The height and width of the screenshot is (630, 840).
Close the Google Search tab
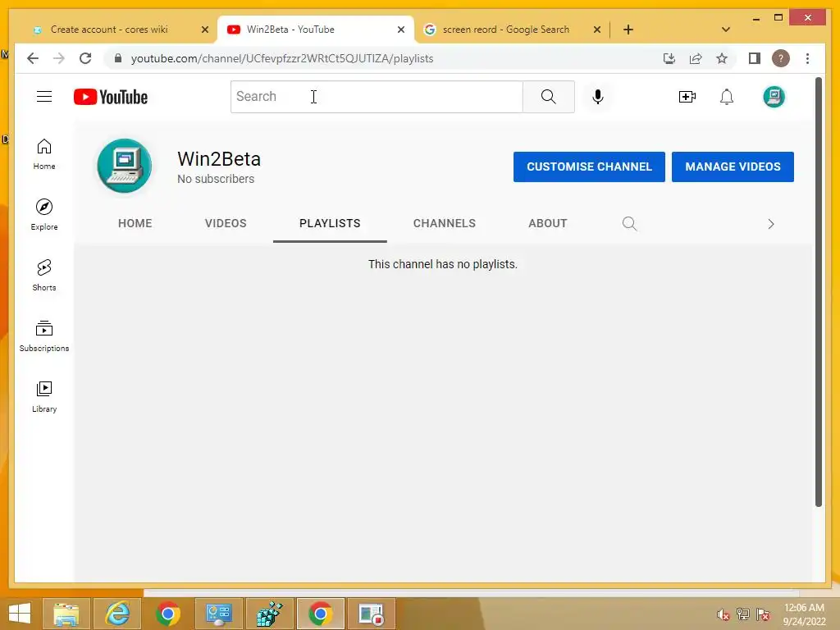point(597,30)
